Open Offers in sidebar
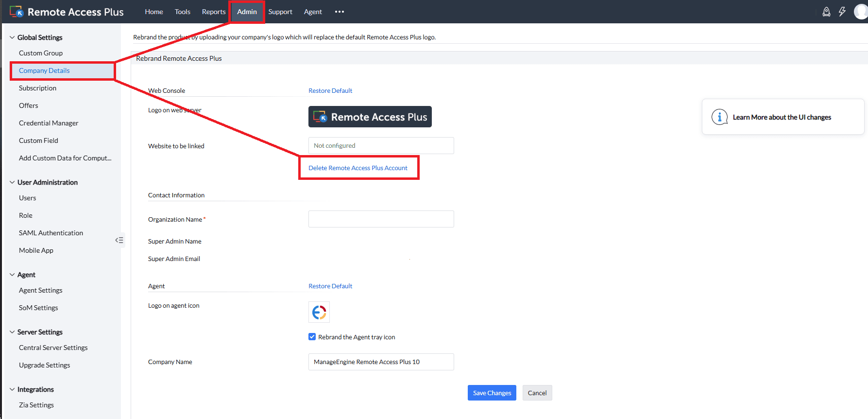Viewport: 868px width, 419px height. [28, 105]
